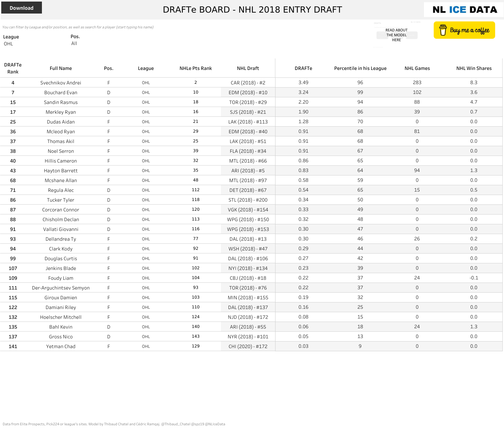
Task: Select player Merkley Ryan
Action: coord(61,112)
